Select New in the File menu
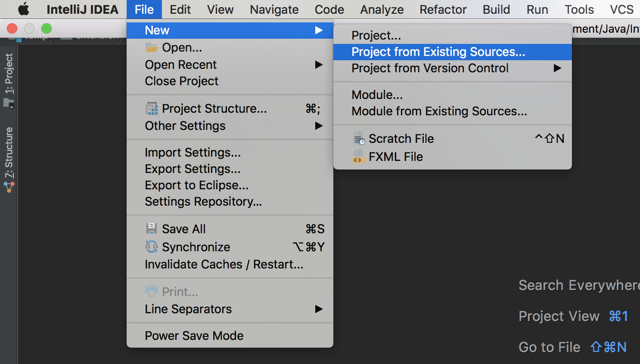This screenshot has height=364, width=640. pos(230,30)
